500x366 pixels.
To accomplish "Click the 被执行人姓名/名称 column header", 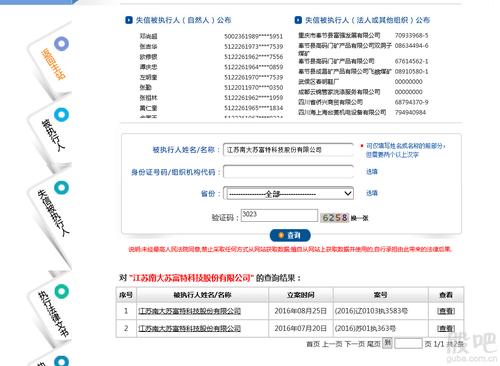I will (202, 295).
